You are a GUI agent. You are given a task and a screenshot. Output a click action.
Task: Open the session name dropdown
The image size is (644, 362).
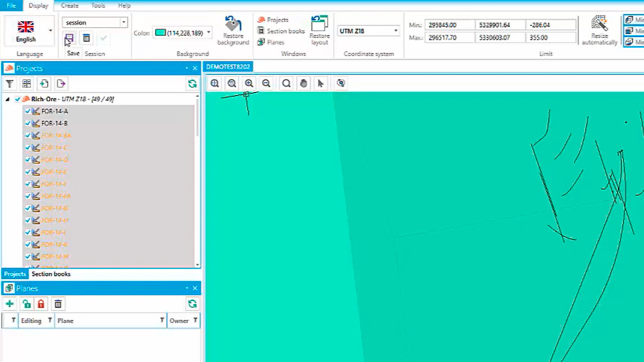123,23
